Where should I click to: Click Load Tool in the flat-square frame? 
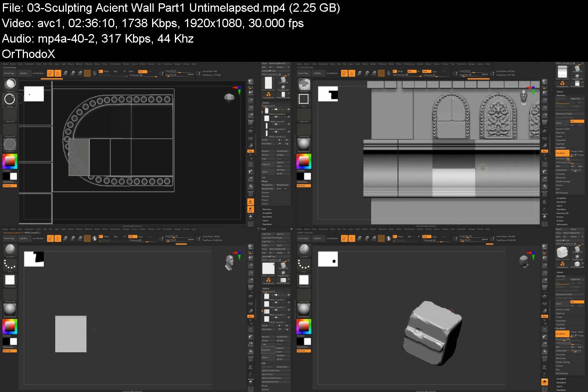pos(268,234)
